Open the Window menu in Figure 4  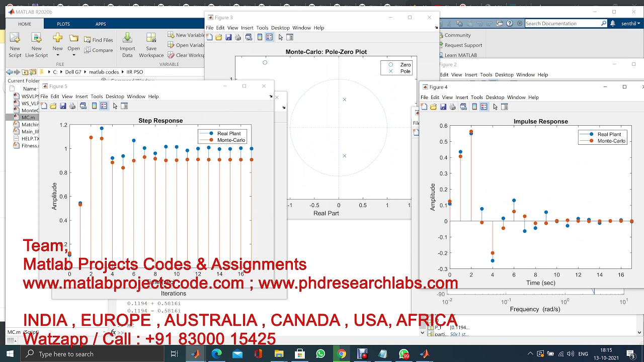516,98
